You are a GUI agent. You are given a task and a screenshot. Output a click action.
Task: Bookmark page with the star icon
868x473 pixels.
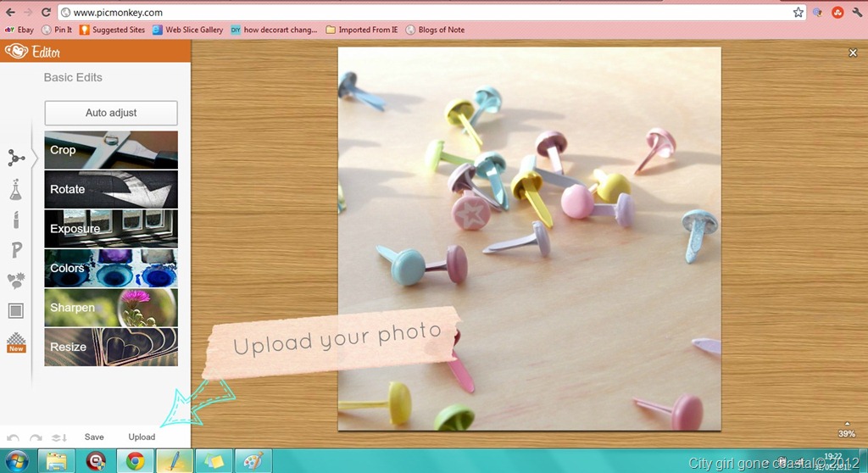(x=798, y=12)
